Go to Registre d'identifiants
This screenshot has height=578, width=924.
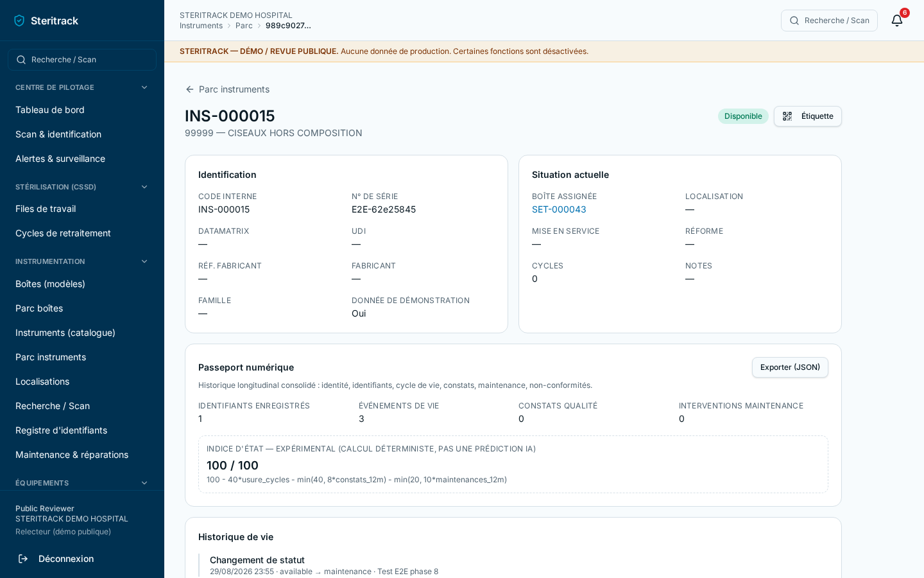[82, 430]
